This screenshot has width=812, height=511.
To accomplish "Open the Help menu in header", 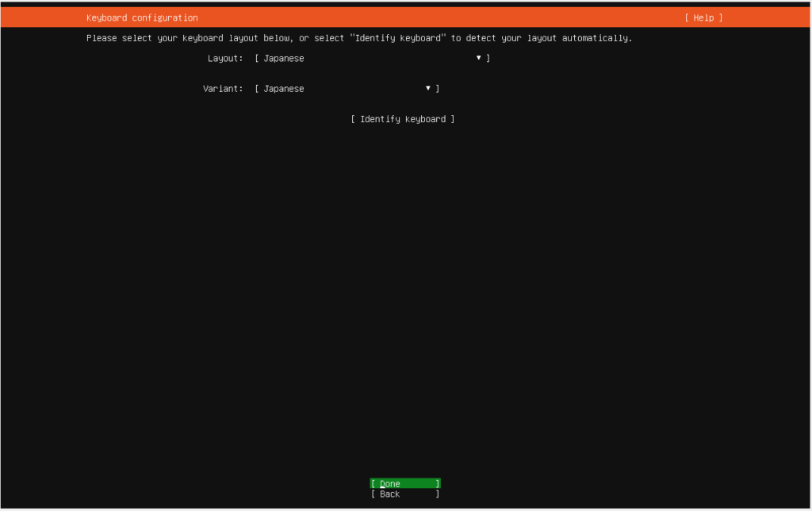I will (703, 17).
